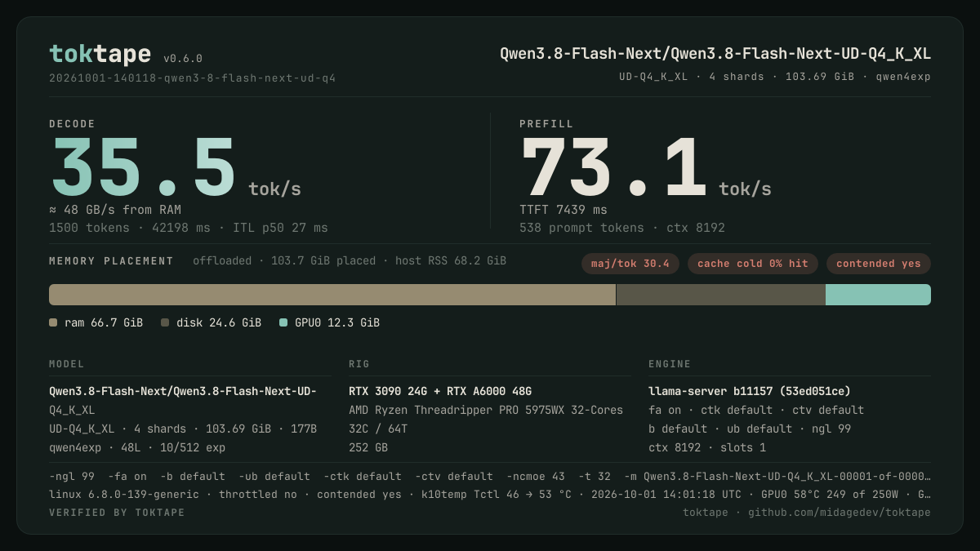
Task: Click the MEMORY PLACEMENT heading
Action: point(111,261)
